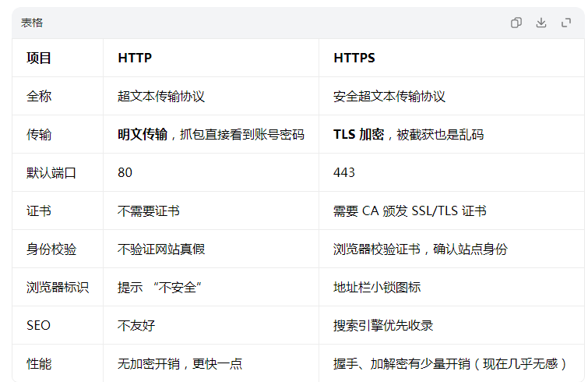The height and width of the screenshot is (382, 588).
Task: Download the table via the download icon
Action: pyautogui.click(x=541, y=23)
